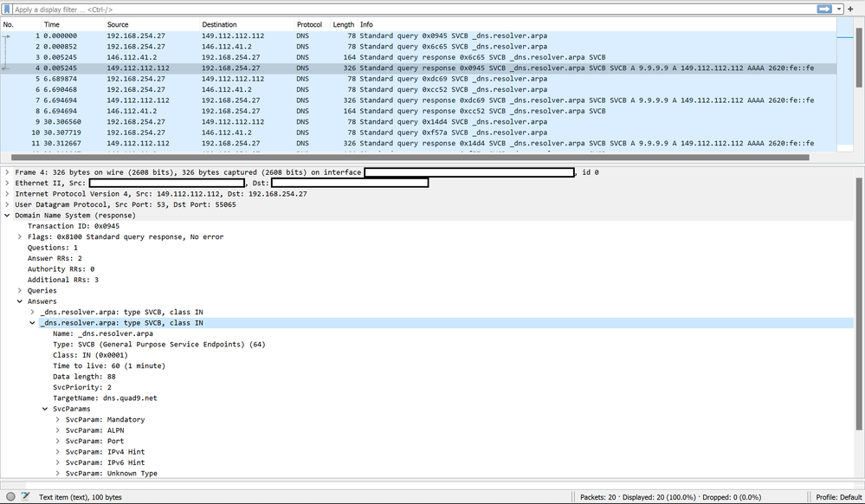Viewport: 865px width, 504px height.
Task: Open the recent filters dropdown arrow
Action: pos(839,10)
